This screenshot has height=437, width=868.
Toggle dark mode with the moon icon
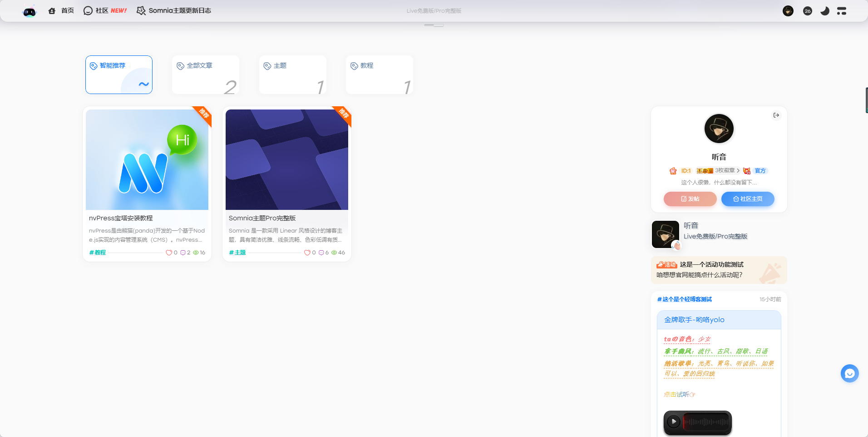click(825, 11)
